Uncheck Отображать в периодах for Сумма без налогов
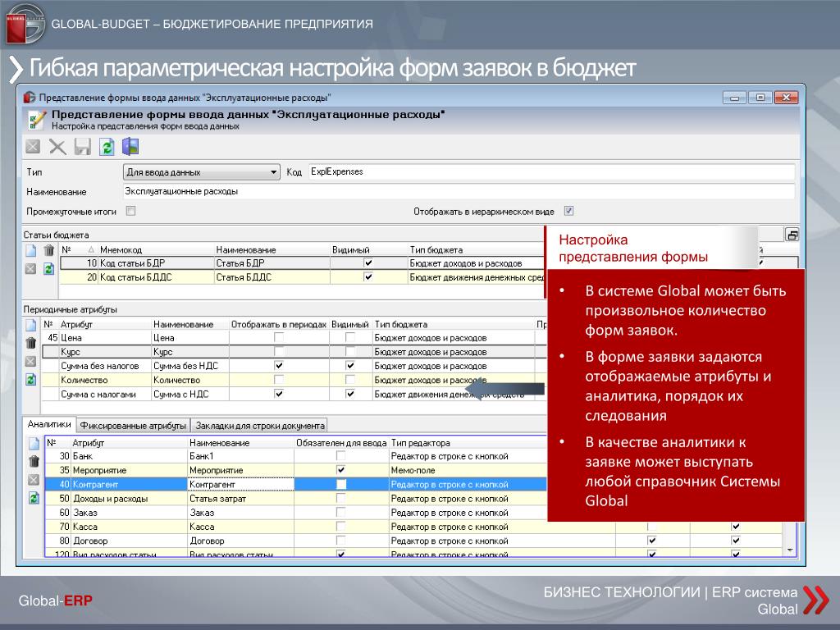The width and height of the screenshot is (840, 630). pos(279,365)
